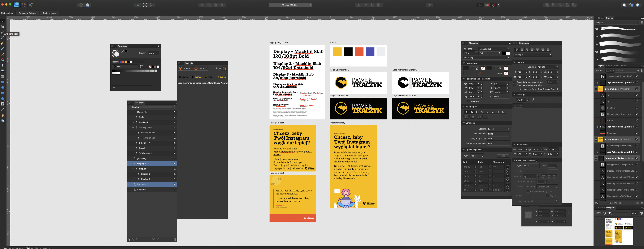Open layer gear settings in Layers panel
The width and height of the screenshot is (644, 249).
click(638, 71)
